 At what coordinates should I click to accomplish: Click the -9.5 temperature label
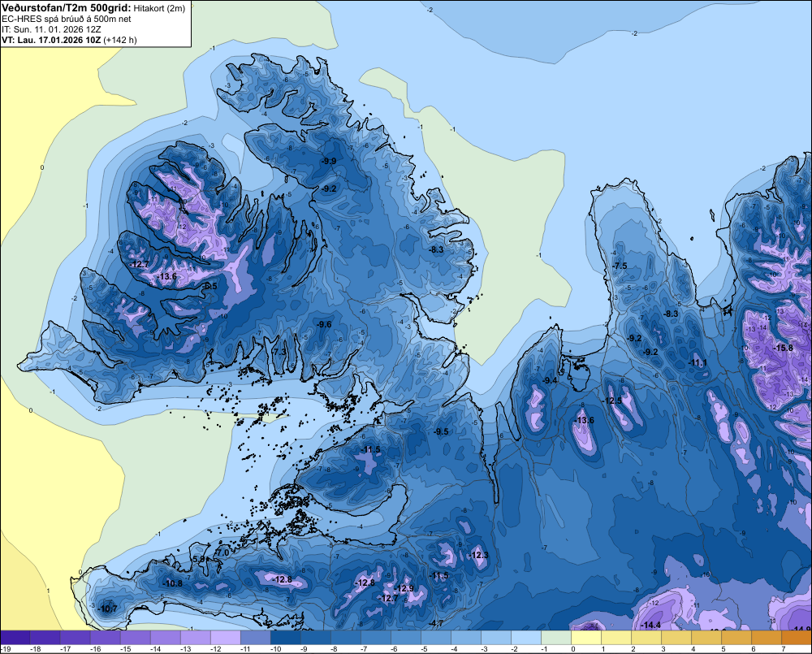441,431
